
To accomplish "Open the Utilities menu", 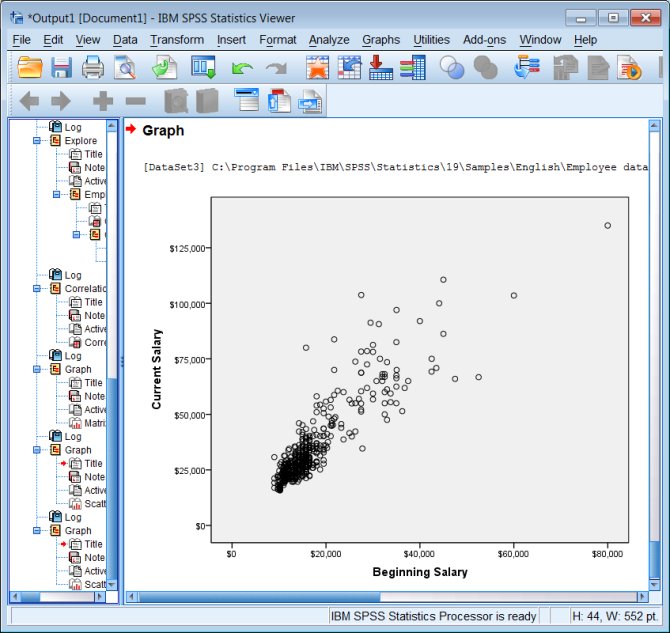I will 432,40.
